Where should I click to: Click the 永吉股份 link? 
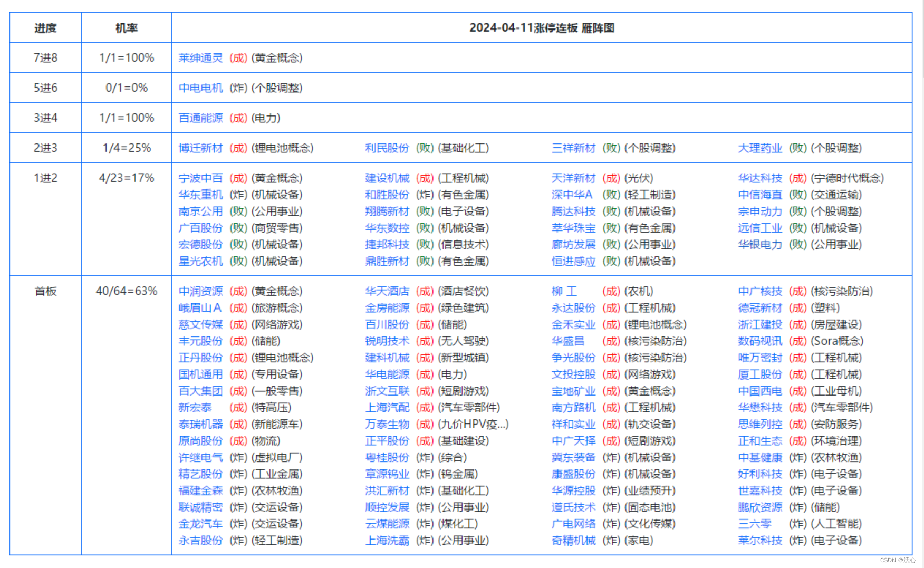pyautogui.click(x=200, y=541)
